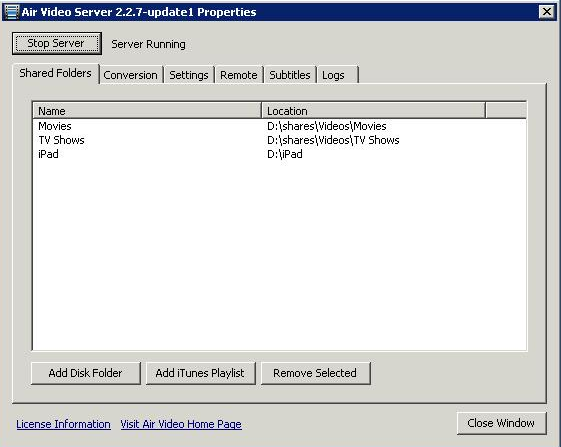This screenshot has width=561, height=447.
Task: Click the D:\iPad location cell
Action: tap(285, 154)
